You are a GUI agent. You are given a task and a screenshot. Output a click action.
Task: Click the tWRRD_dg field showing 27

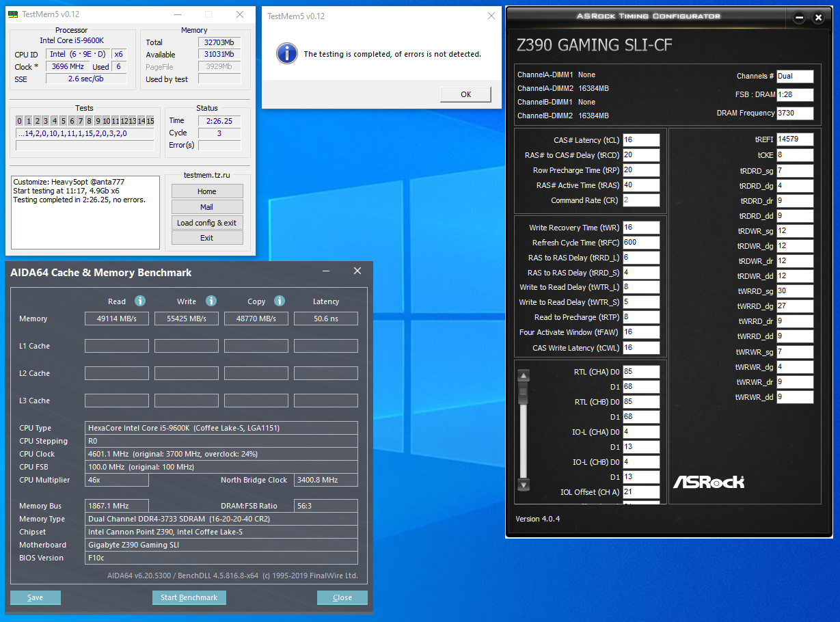(795, 306)
